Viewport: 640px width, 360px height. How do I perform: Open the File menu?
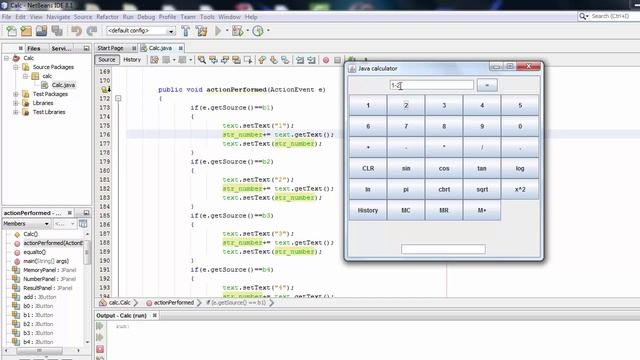point(7,17)
